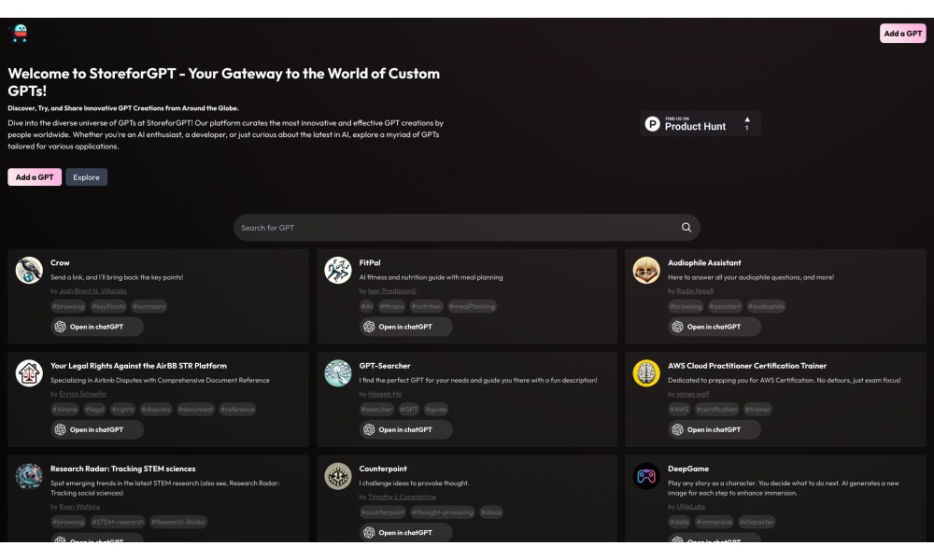Click the #assistant tag on Audiophile Assistant
Screen dimensions: 934x560
[x=725, y=306]
